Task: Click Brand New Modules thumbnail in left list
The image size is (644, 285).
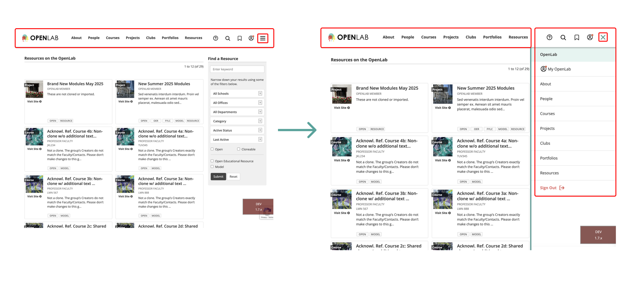Action: click(34, 89)
